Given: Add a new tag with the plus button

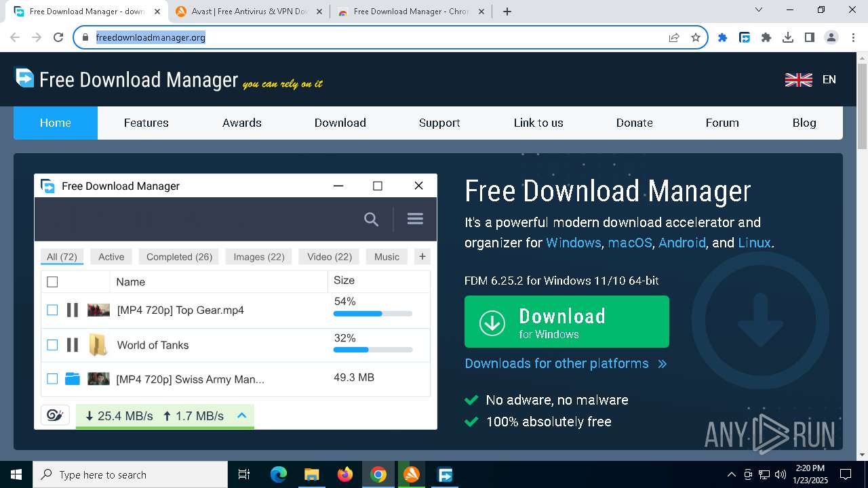Looking at the screenshot, I should click(422, 256).
